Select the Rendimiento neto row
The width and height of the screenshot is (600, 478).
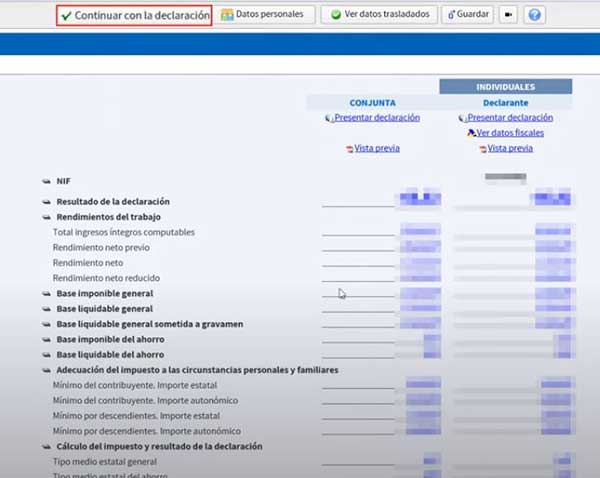(88, 263)
